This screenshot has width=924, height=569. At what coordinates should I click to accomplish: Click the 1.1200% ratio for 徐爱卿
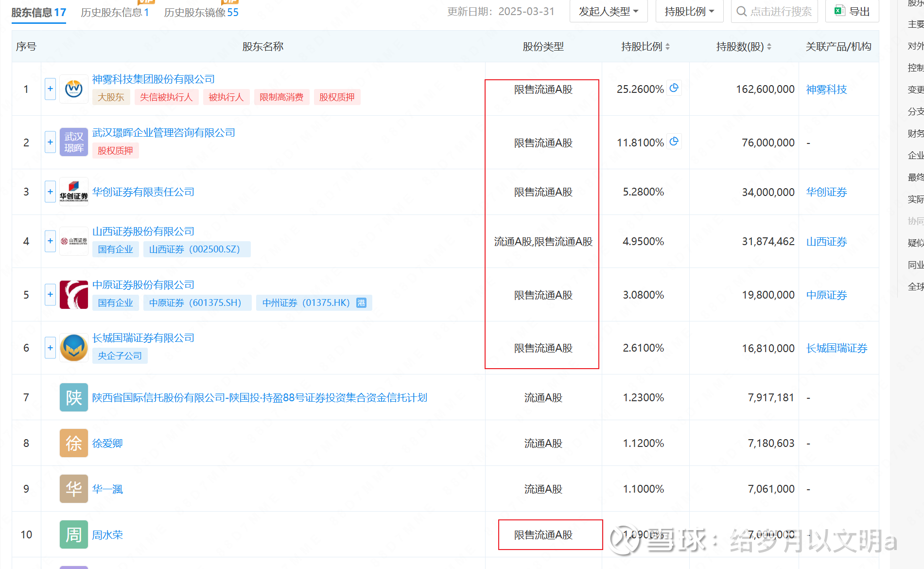tap(643, 444)
